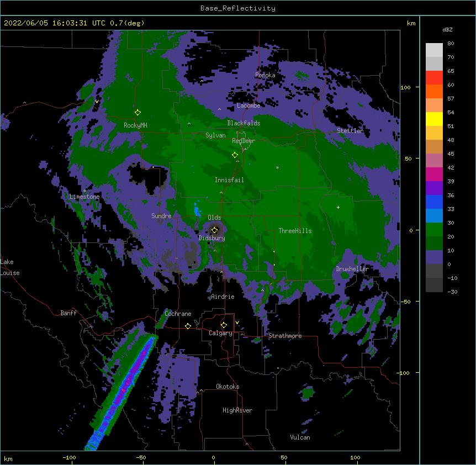Click the Drumheller city label

pyautogui.click(x=352, y=269)
